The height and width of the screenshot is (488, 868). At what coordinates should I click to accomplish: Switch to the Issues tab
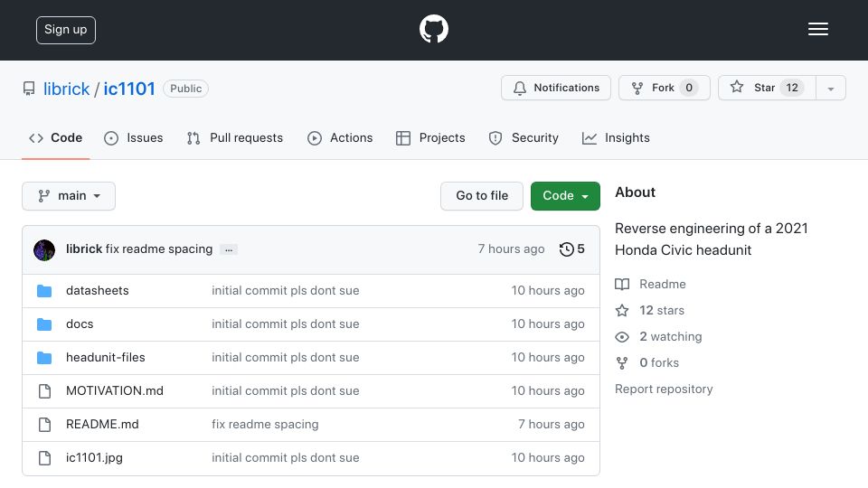point(134,137)
